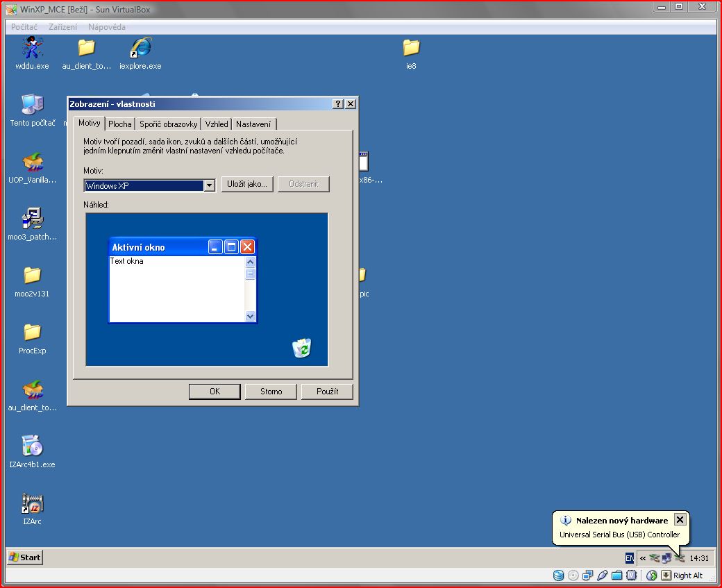Viewport: 722px width, 588px height.
Task: Switch to the Nastavení tab
Action: pyautogui.click(x=253, y=124)
